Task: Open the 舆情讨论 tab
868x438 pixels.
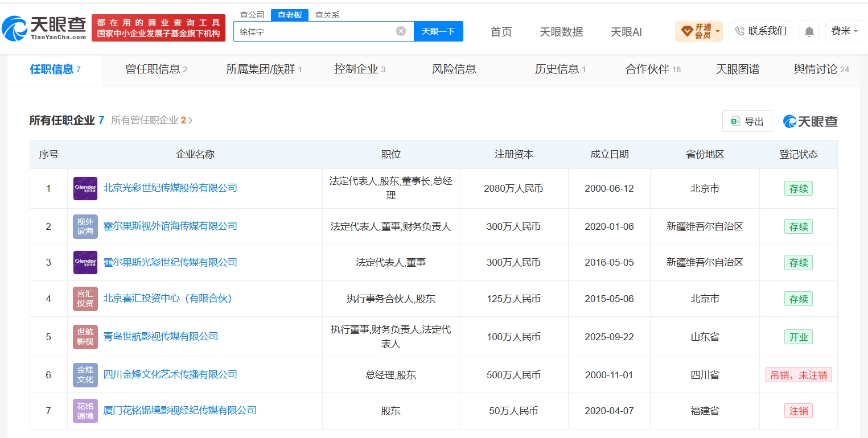Action: click(x=821, y=69)
